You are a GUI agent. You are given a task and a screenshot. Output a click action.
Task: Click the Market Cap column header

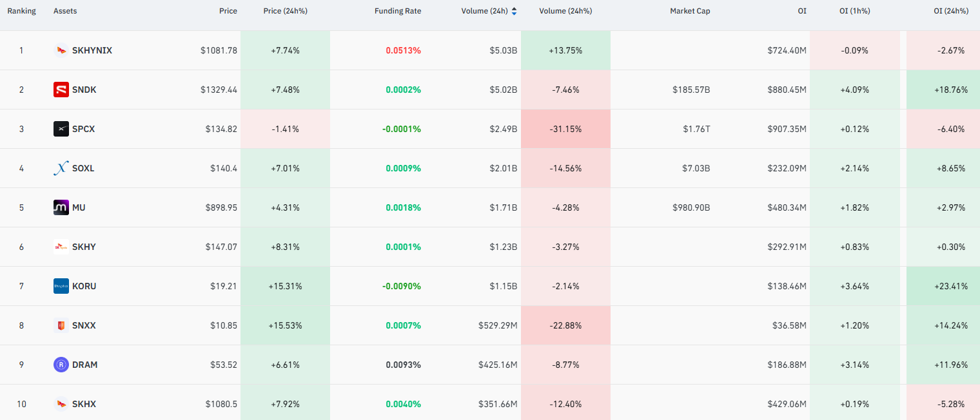[690, 11]
